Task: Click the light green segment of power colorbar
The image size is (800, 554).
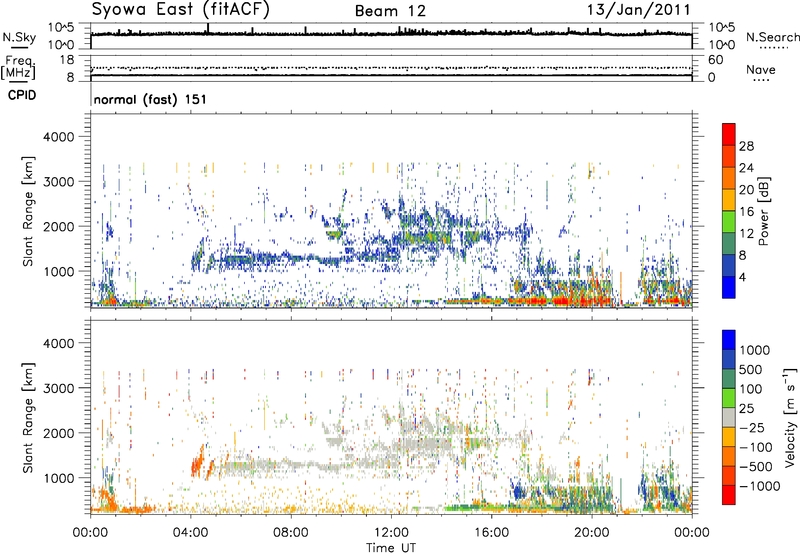Action: coord(729,222)
